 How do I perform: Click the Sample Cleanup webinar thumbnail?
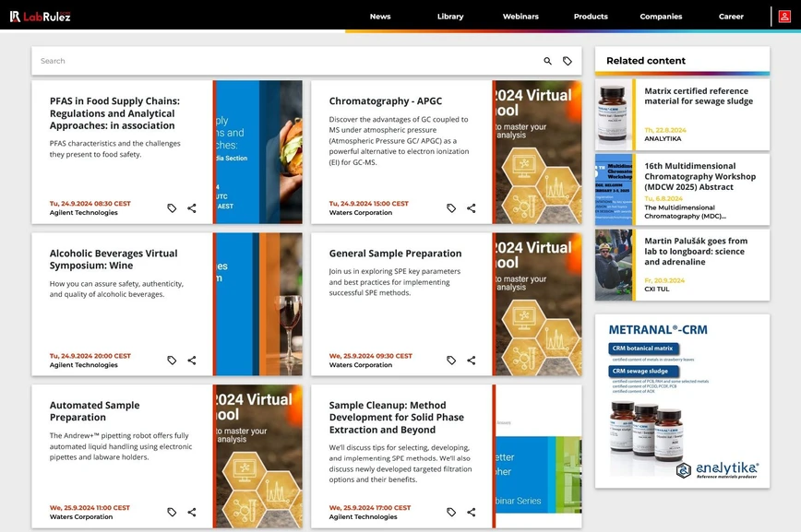[537, 456]
